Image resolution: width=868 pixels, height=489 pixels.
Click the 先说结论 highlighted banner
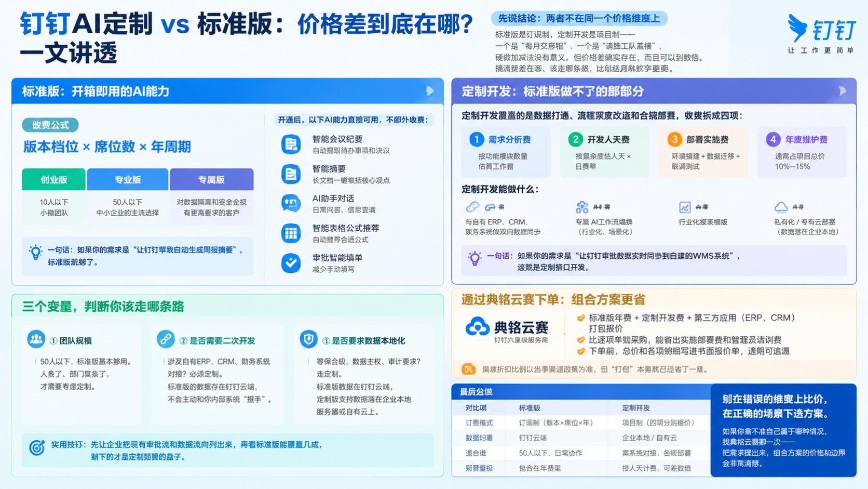(x=579, y=18)
